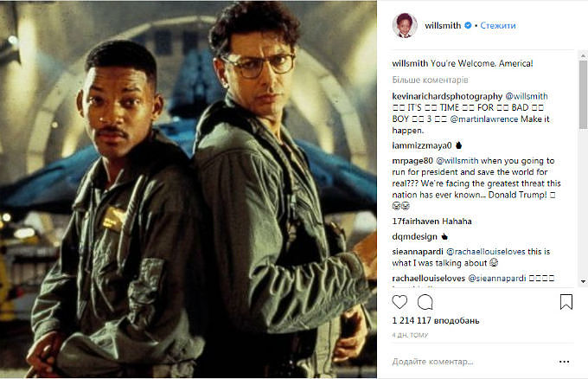
Task: Click the Додайте коментар input field
Action: coord(472,362)
